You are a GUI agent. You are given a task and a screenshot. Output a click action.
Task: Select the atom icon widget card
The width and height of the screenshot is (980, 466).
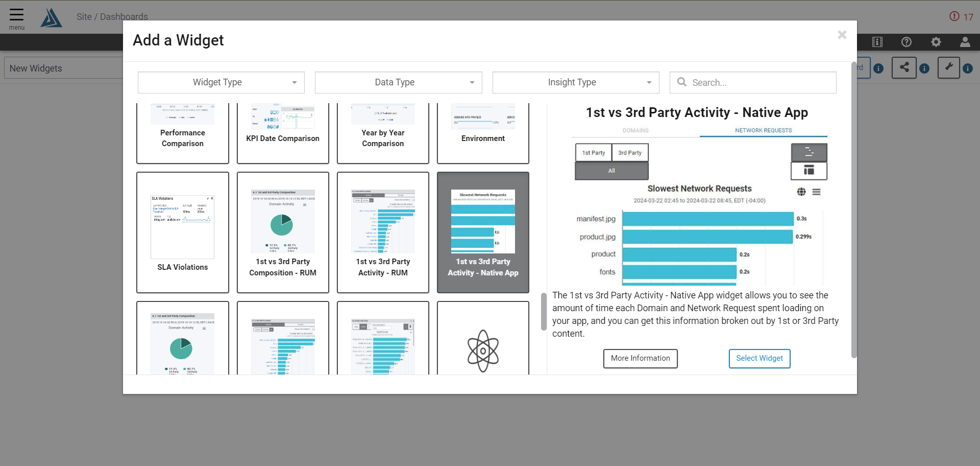click(x=483, y=338)
